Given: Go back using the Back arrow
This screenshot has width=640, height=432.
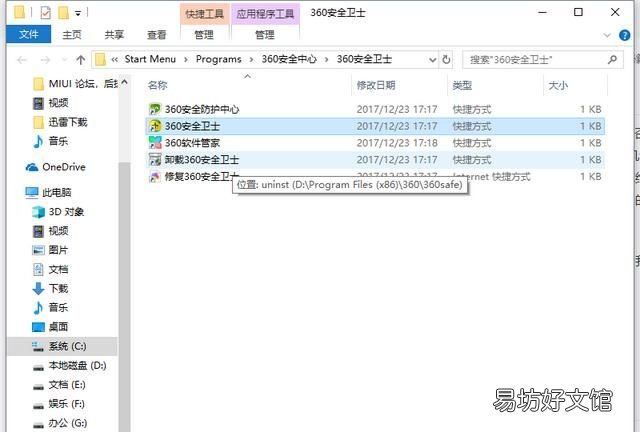Looking at the screenshot, I should (x=22, y=60).
